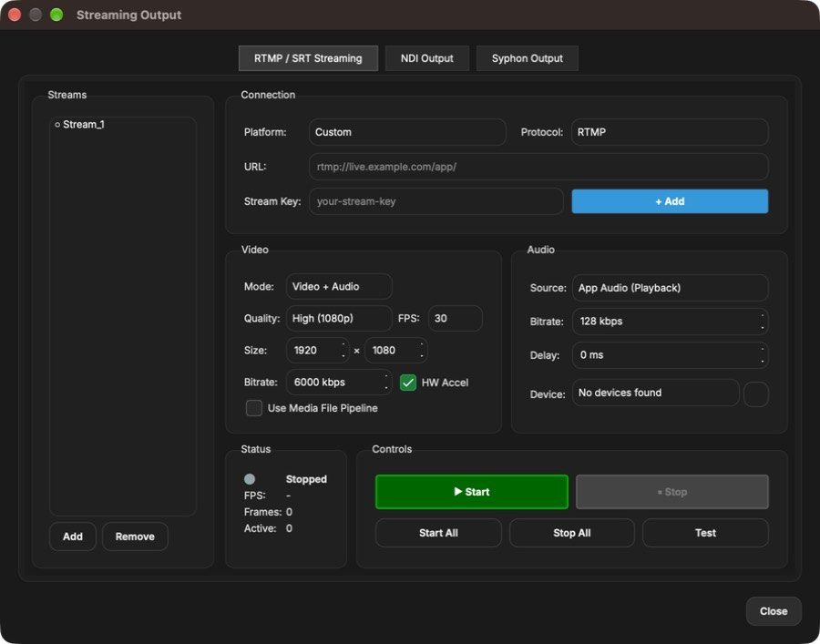Click the grey status indicator dot
This screenshot has width=820, height=644.
[x=250, y=479]
